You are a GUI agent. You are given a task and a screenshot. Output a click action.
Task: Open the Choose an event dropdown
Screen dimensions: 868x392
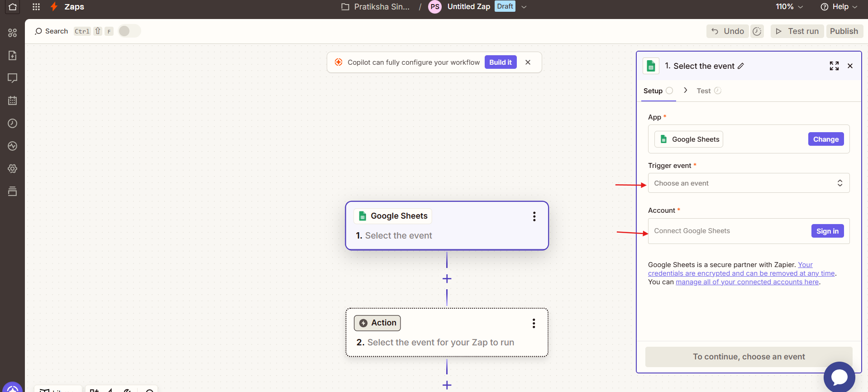pyautogui.click(x=749, y=183)
